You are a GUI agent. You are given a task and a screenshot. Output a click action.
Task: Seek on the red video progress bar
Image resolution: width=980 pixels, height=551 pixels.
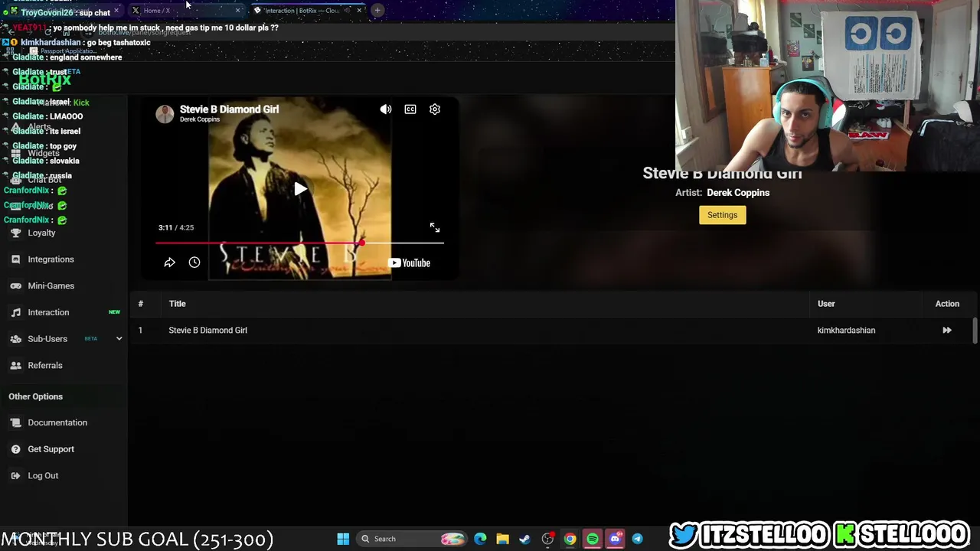click(299, 243)
